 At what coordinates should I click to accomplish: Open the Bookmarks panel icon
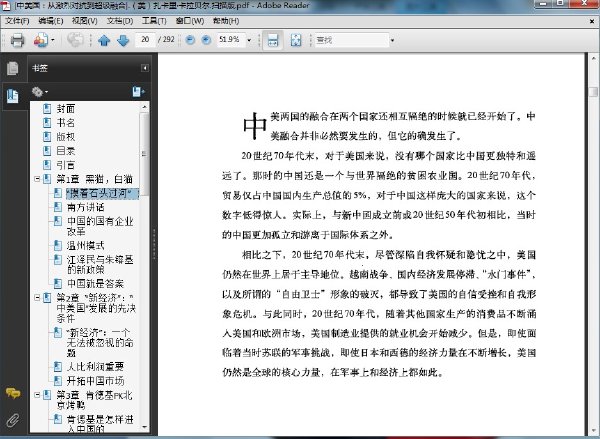[x=13, y=96]
